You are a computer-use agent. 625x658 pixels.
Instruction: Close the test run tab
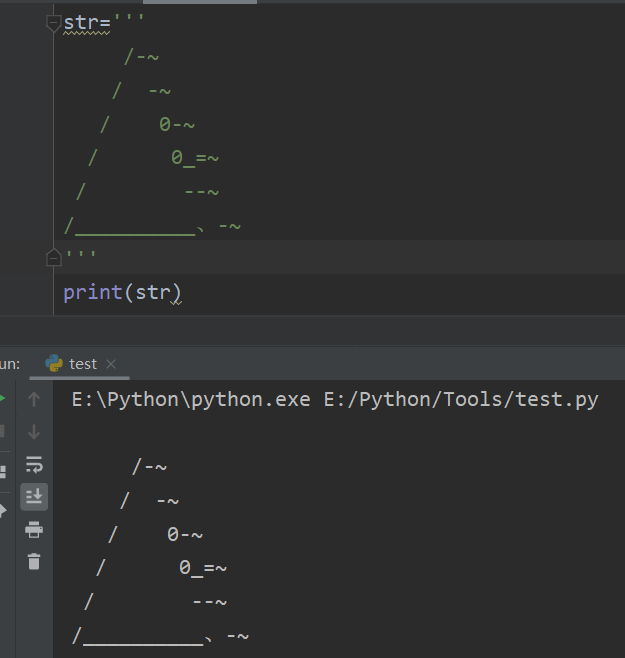point(111,364)
